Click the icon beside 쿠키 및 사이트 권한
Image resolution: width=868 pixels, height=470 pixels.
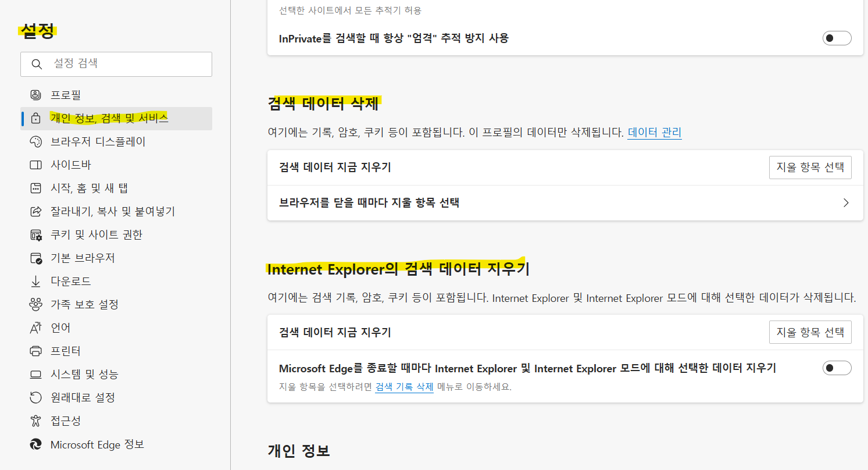click(x=35, y=234)
